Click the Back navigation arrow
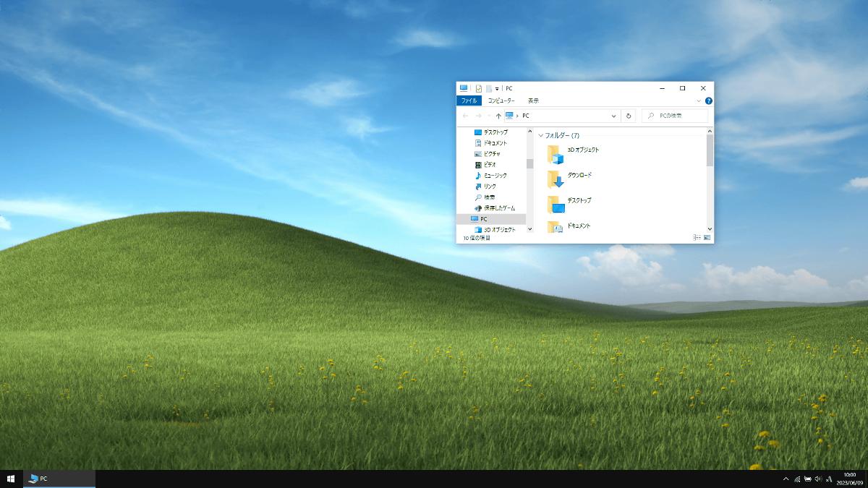868x488 pixels. coord(466,116)
